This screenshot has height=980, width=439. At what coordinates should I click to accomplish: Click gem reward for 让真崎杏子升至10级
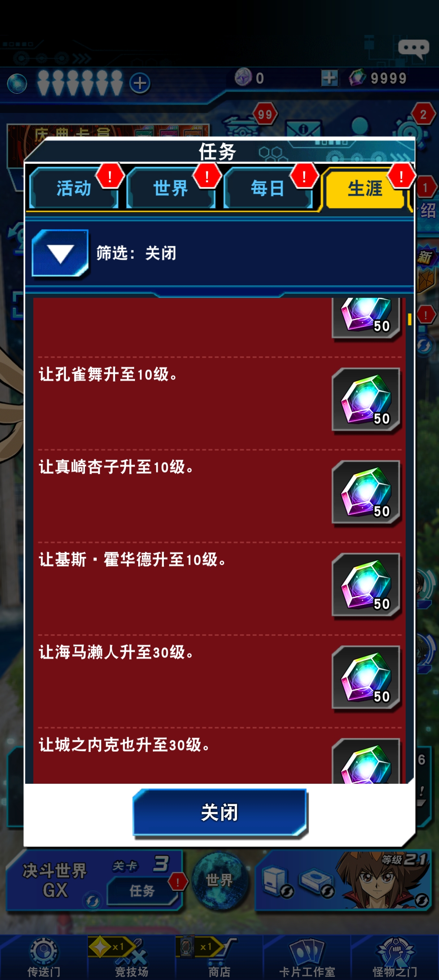click(x=366, y=494)
